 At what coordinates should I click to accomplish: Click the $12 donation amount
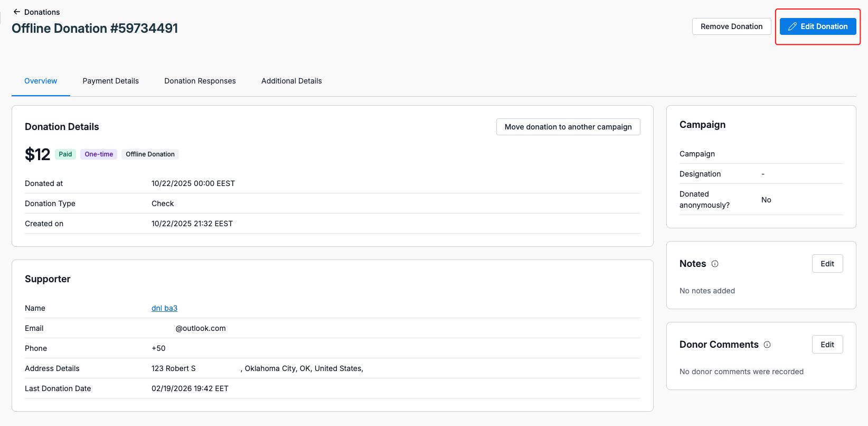[x=37, y=154]
